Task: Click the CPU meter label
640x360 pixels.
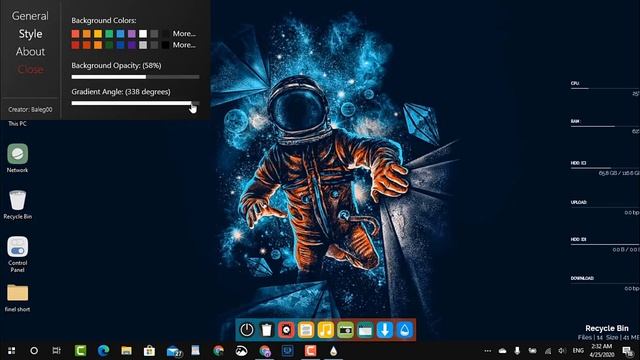Action: tap(575, 83)
